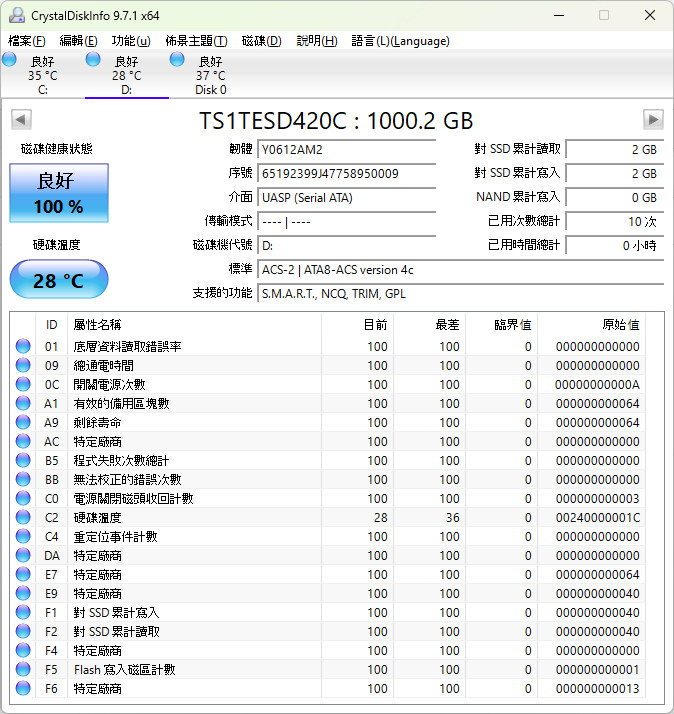This screenshot has width=674, height=714.
Task: Click the 最差 column header
Action: click(429, 325)
